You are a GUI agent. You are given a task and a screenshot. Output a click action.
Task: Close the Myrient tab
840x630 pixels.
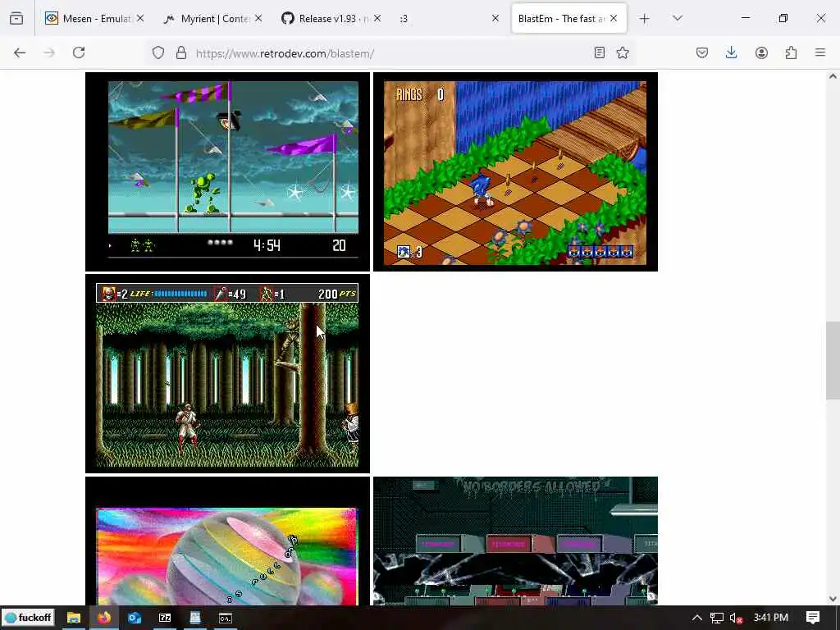pos(258,19)
